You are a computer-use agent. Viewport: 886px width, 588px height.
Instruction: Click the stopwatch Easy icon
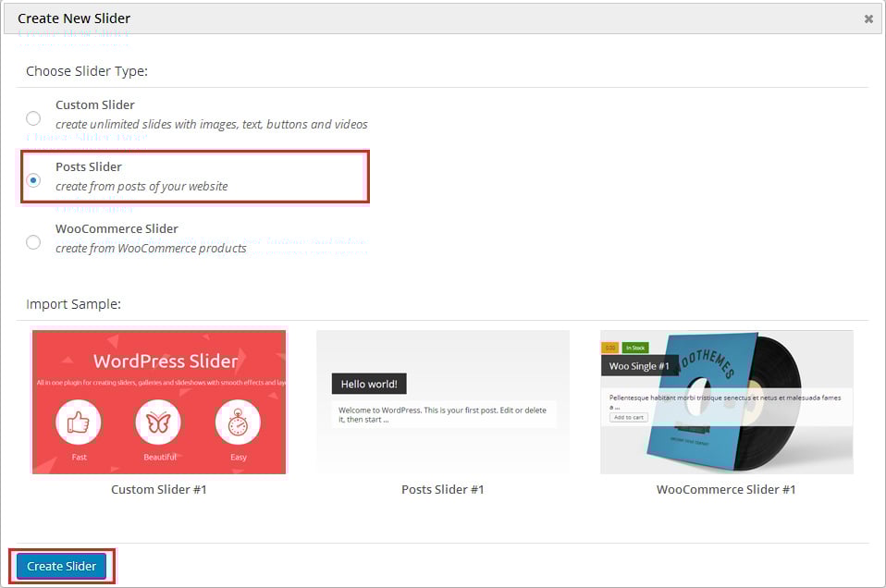(x=238, y=423)
